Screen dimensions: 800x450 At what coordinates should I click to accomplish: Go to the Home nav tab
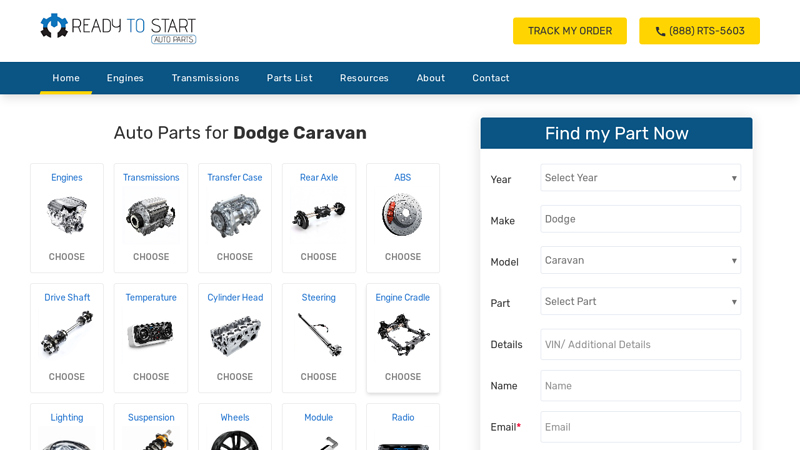tap(66, 78)
